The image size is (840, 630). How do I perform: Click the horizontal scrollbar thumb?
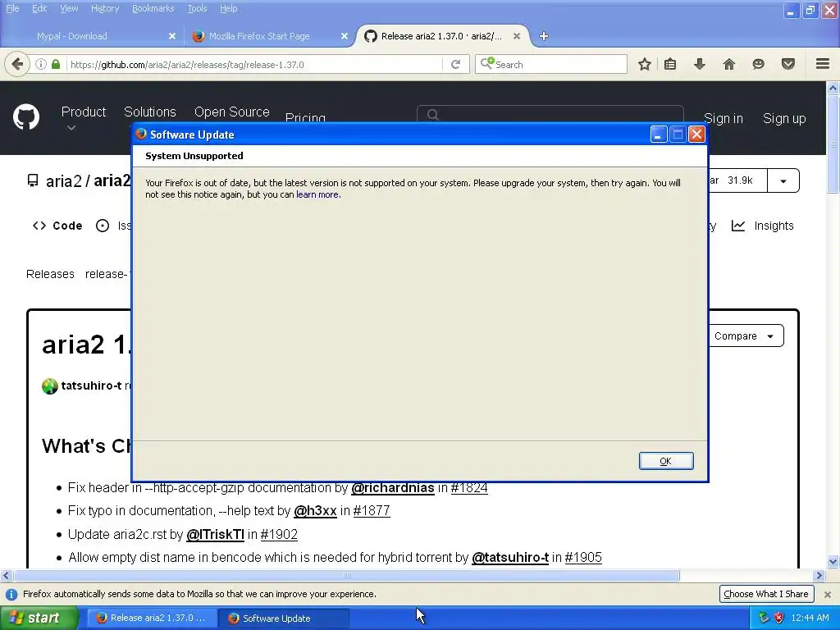[x=347, y=575]
